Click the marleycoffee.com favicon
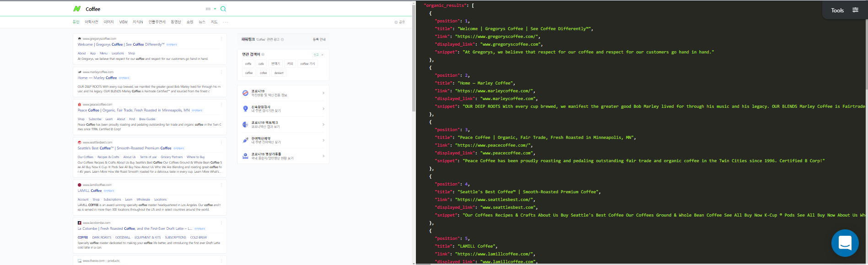The width and height of the screenshot is (868, 265). pyautogui.click(x=80, y=72)
